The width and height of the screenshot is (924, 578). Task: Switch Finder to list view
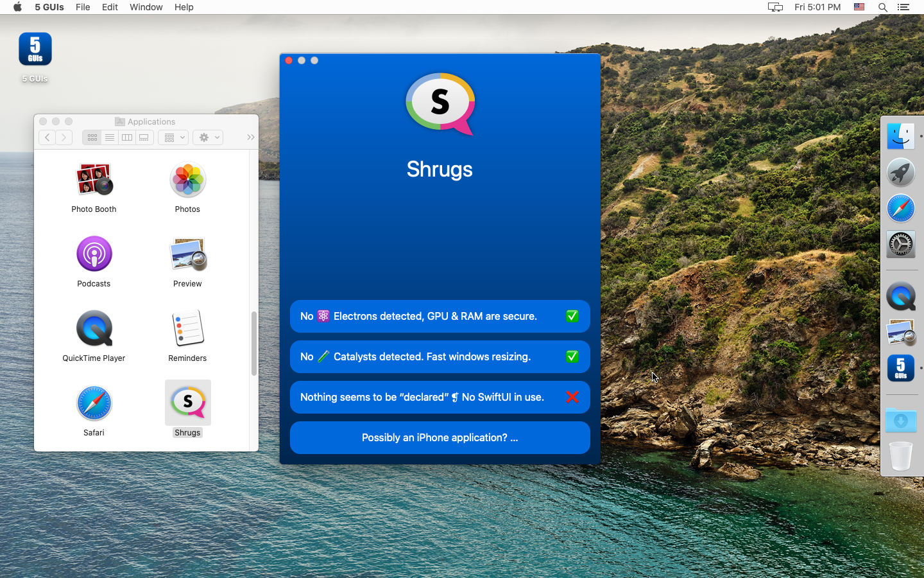pyautogui.click(x=110, y=137)
